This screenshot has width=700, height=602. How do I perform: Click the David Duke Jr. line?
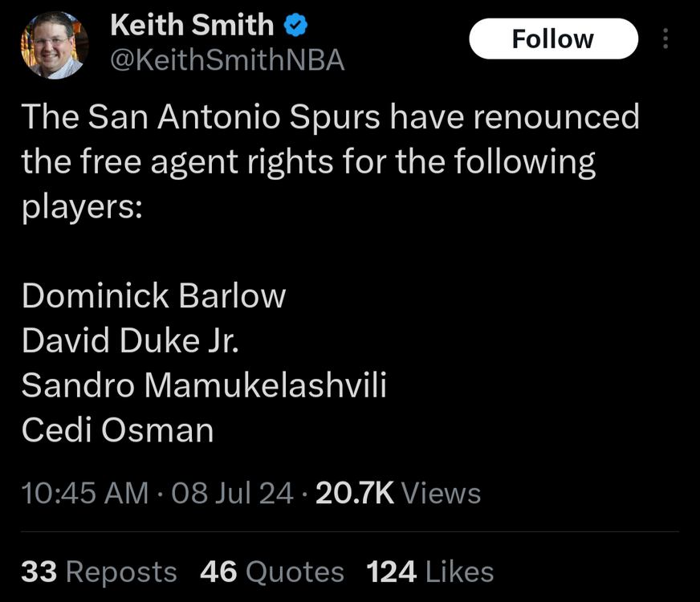coord(130,341)
